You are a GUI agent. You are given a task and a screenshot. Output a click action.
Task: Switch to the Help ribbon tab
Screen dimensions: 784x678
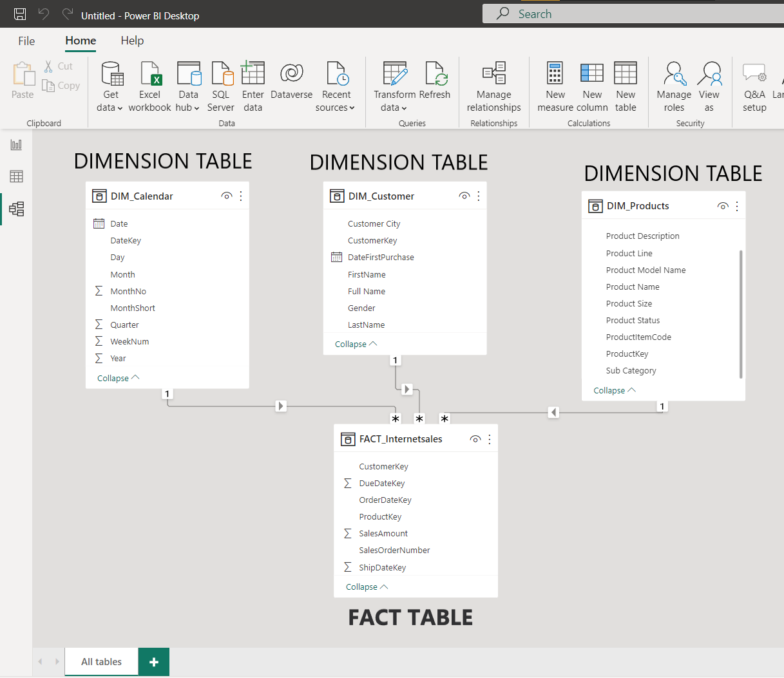pos(132,41)
